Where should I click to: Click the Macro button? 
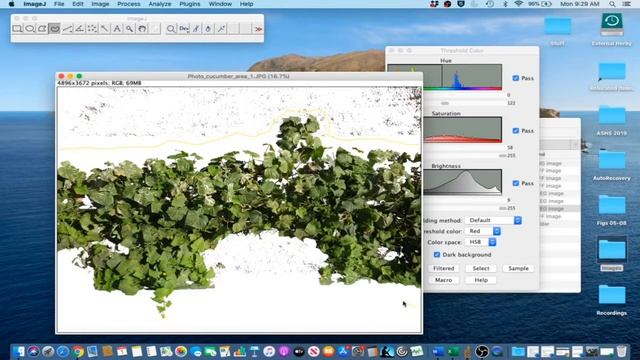point(444,280)
